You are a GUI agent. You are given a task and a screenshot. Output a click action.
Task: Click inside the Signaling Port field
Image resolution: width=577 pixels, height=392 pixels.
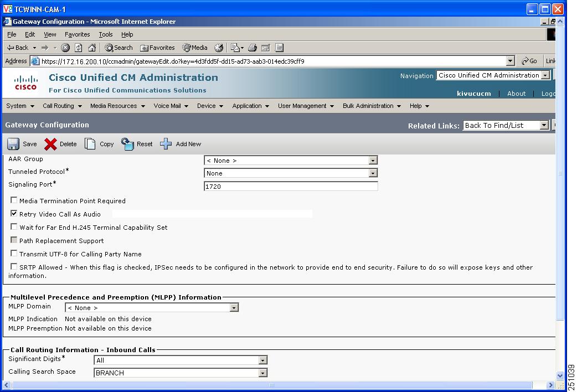click(291, 186)
